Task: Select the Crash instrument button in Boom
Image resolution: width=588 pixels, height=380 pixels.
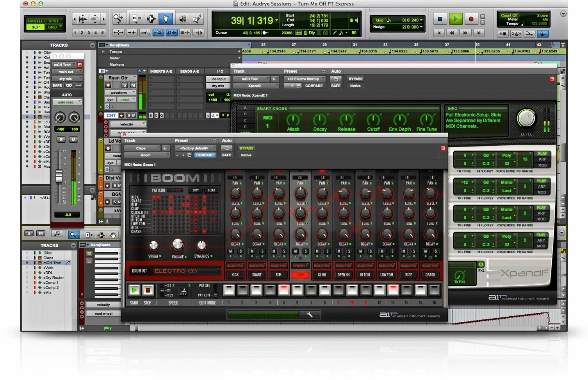Action: click(430, 275)
